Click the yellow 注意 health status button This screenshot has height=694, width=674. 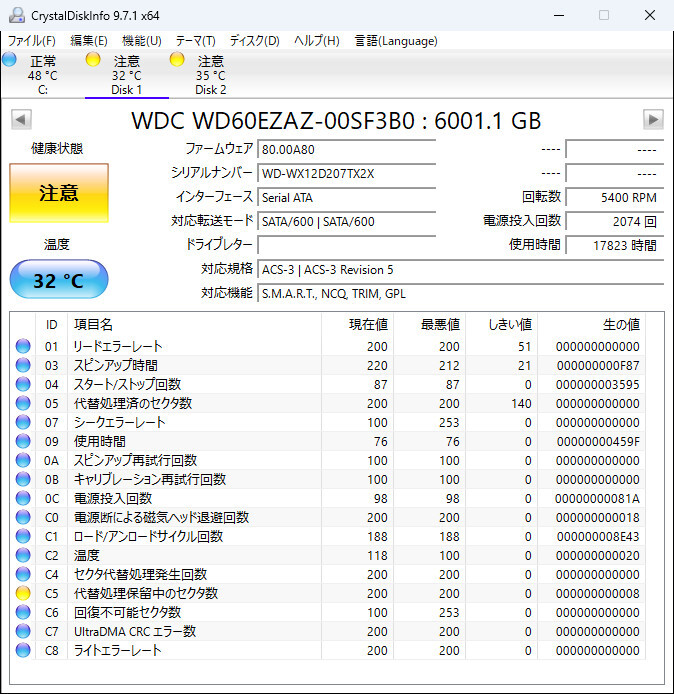tap(59, 193)
